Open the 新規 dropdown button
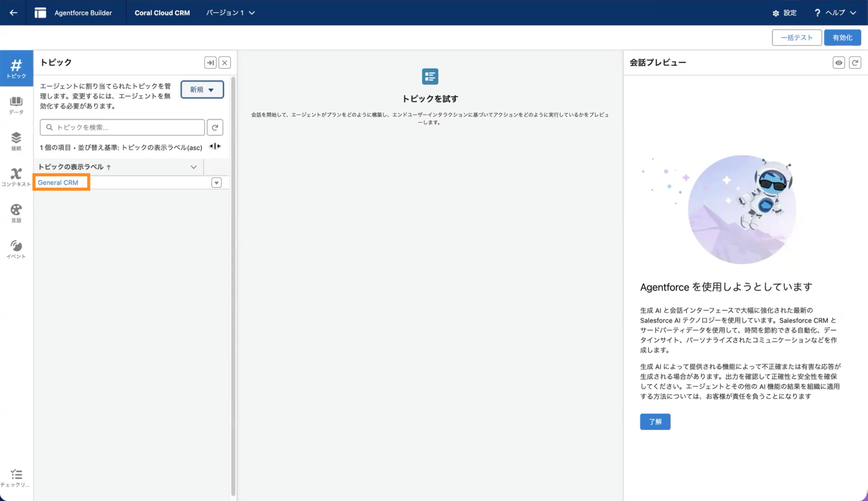 [x=202, y=90]
